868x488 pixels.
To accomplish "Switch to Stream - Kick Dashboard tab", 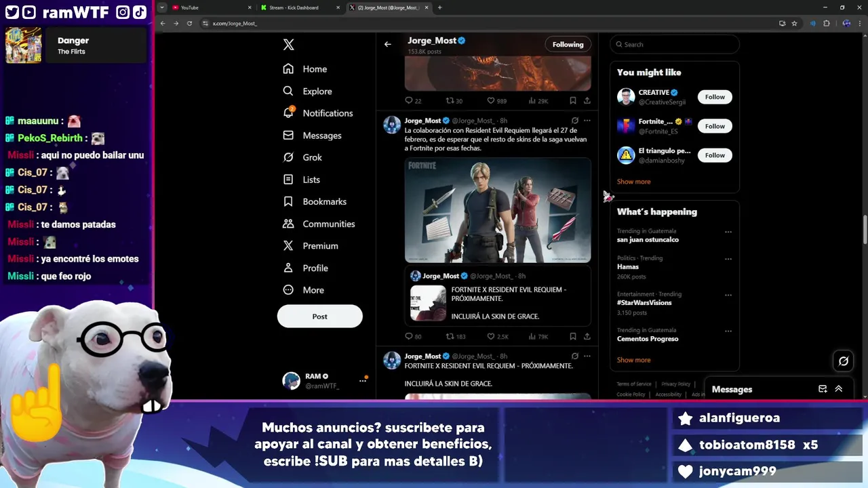I will point(300,7).
